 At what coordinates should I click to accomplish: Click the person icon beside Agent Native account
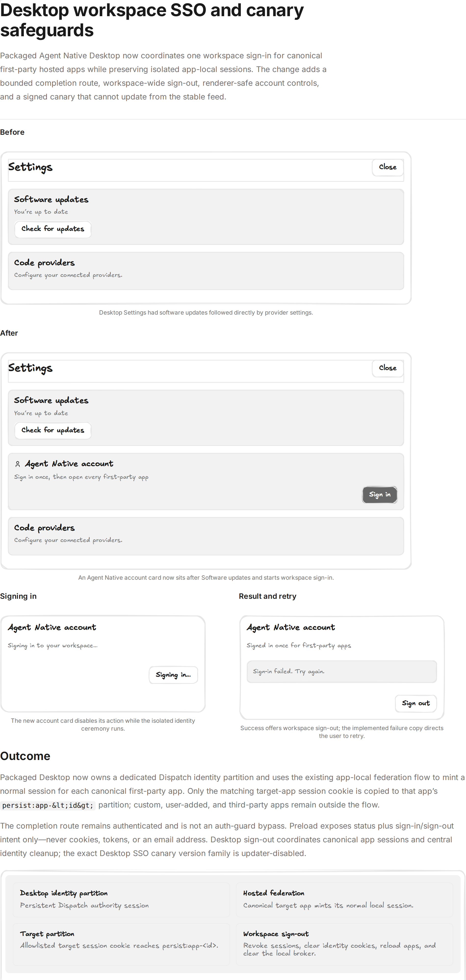tap(17, 464)
